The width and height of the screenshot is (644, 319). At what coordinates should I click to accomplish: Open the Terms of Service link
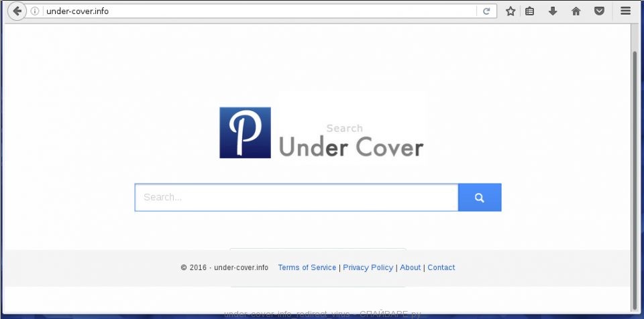307,267
